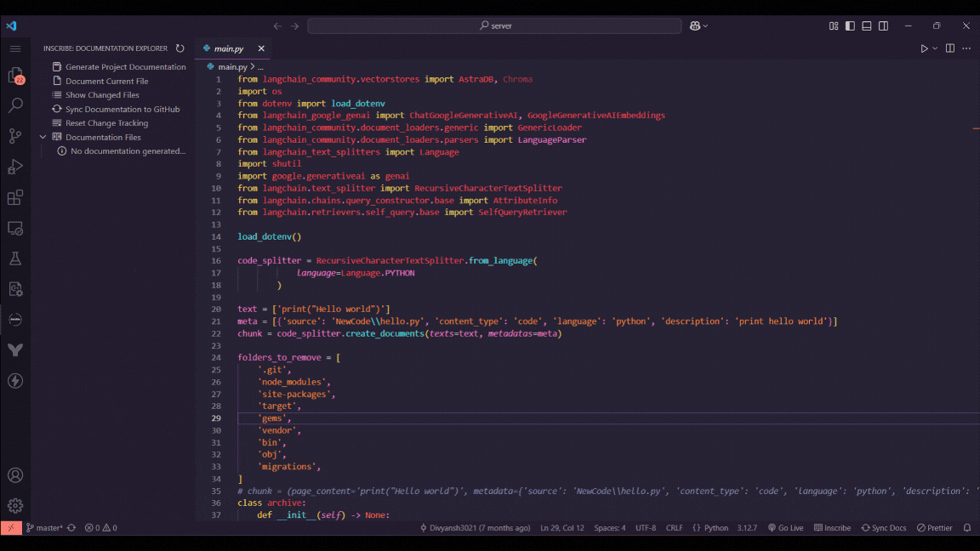Open the Manage settings gear
980x551 pixels.
coord(15,505)
